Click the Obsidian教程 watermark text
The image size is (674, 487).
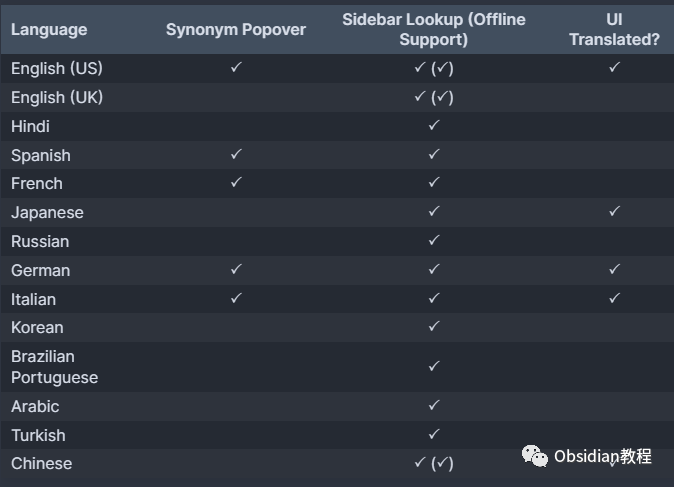point(603,456)
